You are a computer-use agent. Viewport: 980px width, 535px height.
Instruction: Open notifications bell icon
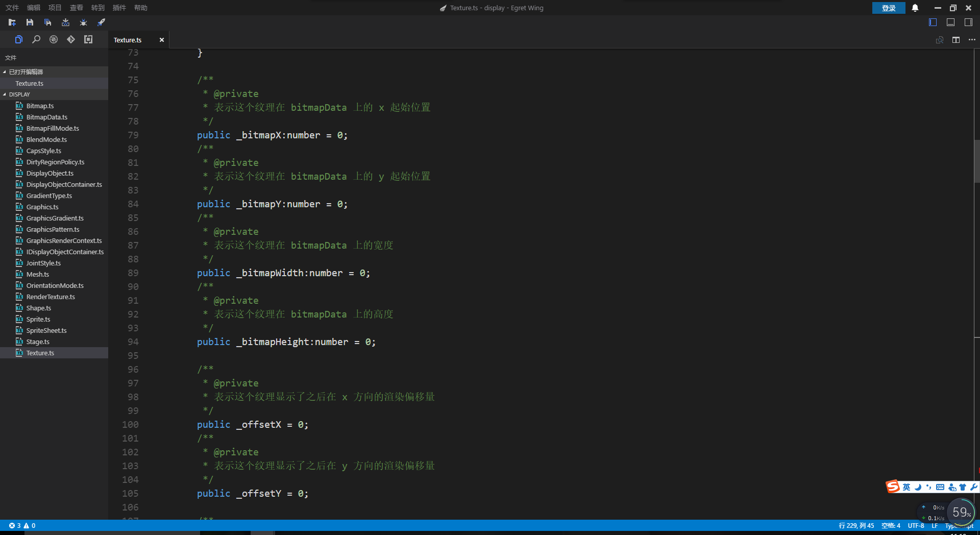tap(915, 8)
